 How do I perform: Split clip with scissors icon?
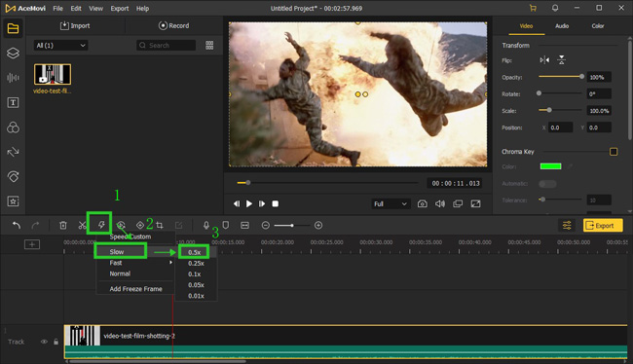click(83, 225)
